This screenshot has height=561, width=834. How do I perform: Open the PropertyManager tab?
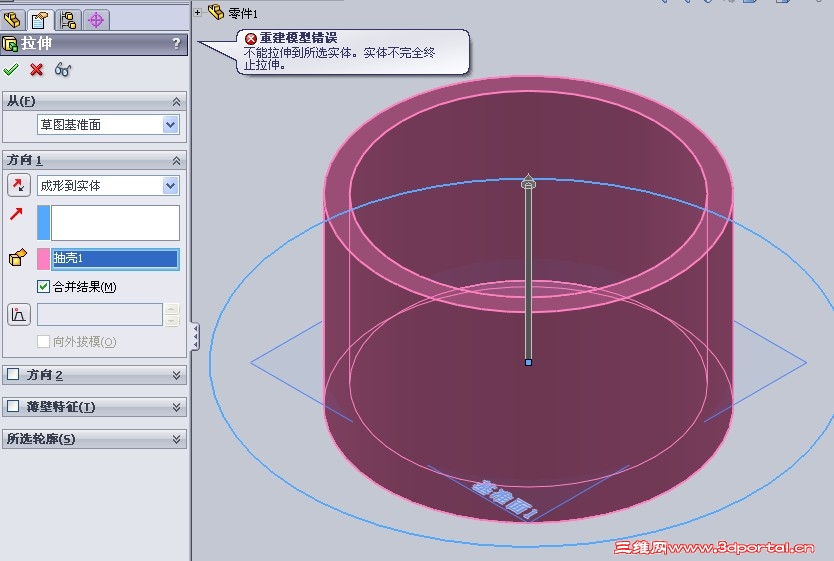coord(40,20)
